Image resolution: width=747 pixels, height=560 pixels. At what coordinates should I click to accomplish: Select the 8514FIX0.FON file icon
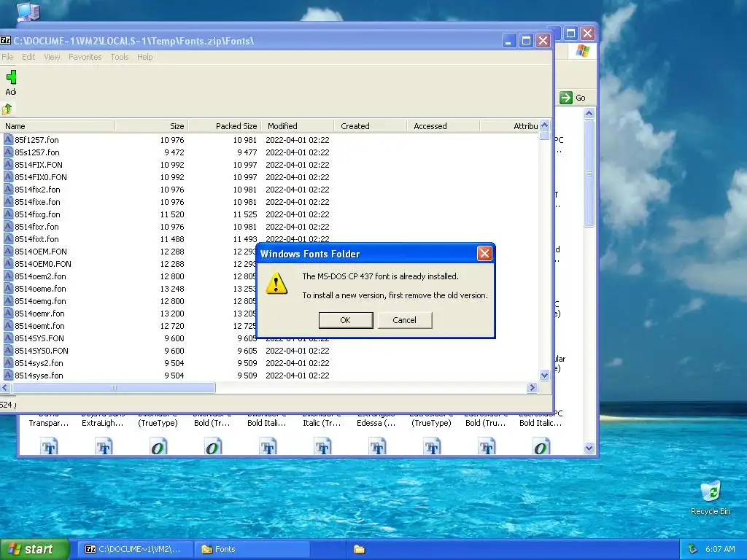coord(8,176)
